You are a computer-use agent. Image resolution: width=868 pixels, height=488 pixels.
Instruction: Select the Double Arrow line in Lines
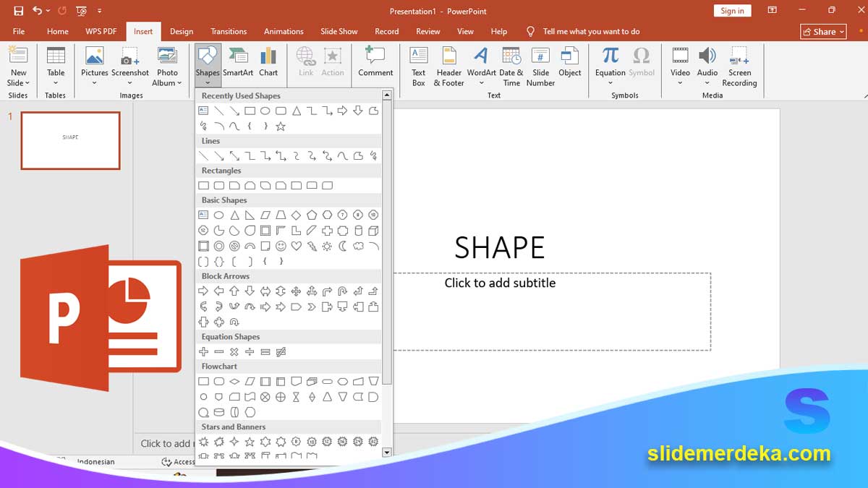point(234,156)
